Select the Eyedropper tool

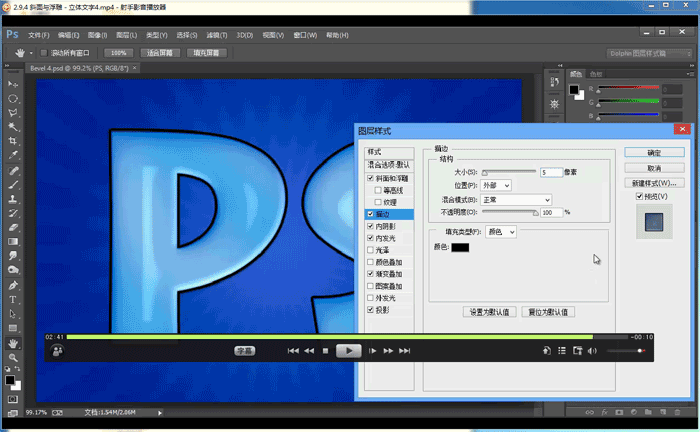pyautogui.click(x=12, y=155)
